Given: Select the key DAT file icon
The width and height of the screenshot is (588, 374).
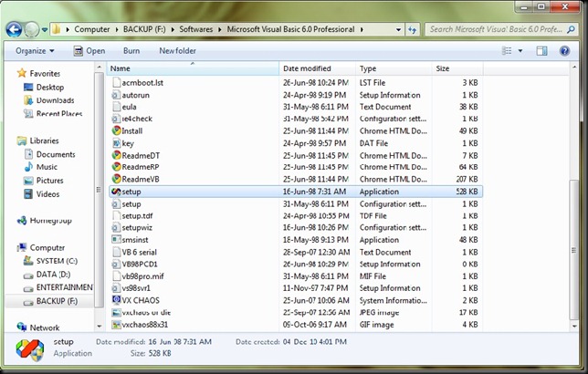Looking at the screenshot, I should point(116,143).
